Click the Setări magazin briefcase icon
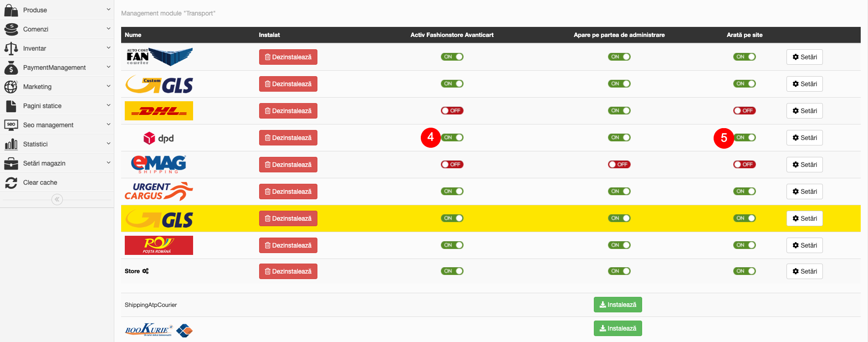The width and height of the screenshot is (868, 342). point(11,163)
